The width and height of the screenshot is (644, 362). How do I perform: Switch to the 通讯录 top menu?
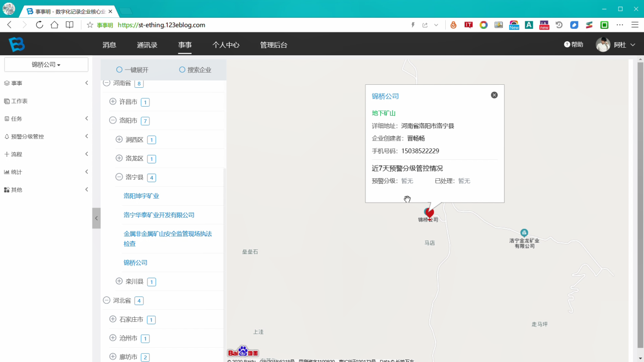pyautogui.click(x=147, y=45)
